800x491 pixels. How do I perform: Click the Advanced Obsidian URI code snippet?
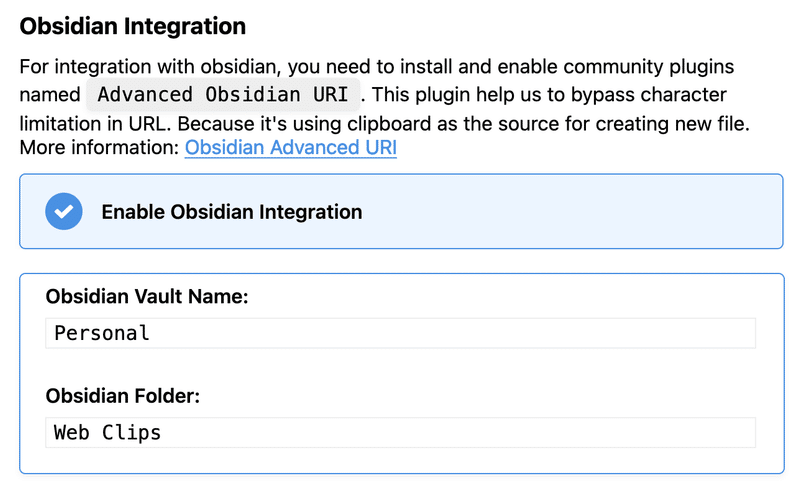223,94
